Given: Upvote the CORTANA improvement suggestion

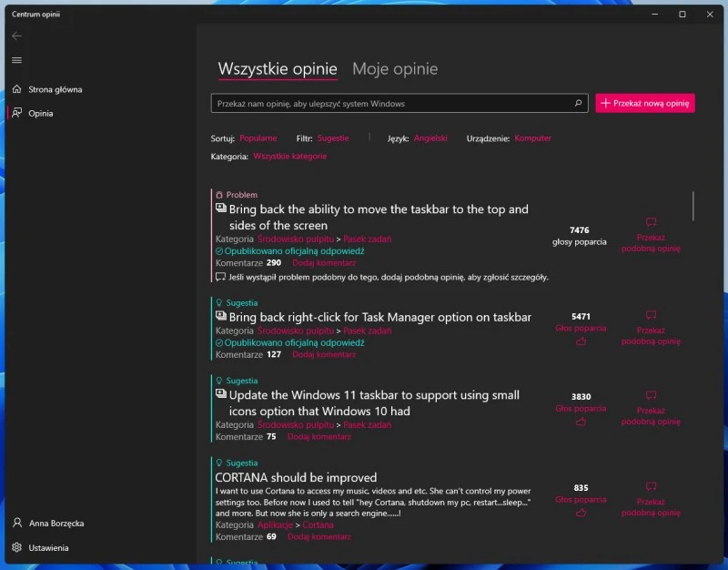Looking at the screenshot, I should pos(580,511).
